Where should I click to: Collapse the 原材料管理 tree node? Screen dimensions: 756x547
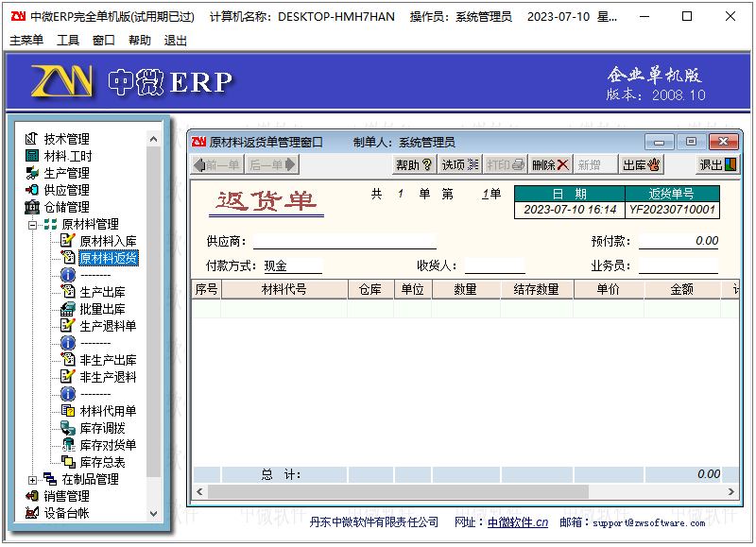pos(32,224)
